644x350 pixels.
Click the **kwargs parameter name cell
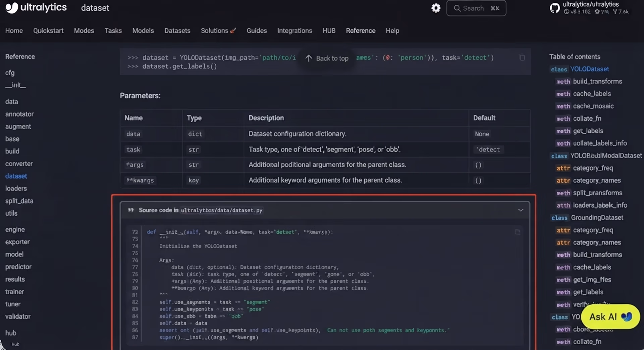coord(140,180)
